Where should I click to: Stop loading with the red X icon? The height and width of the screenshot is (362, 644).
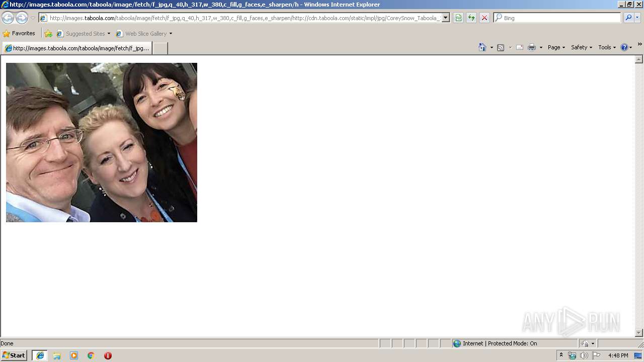pos(485,18)
